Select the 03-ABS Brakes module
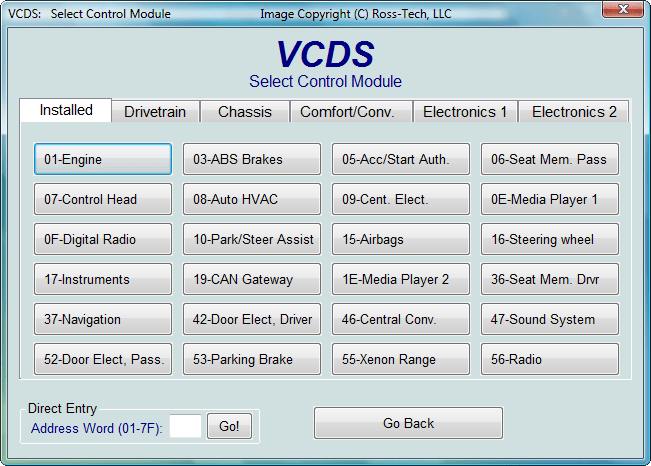The height and width of the screenshot is (466, 651). (x=252, y=159)
